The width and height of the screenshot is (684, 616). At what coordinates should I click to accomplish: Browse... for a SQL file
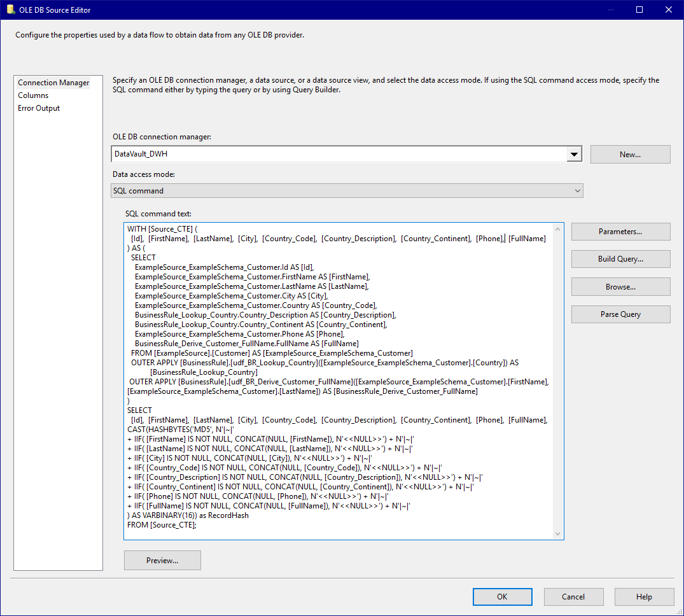coord(620,286)
